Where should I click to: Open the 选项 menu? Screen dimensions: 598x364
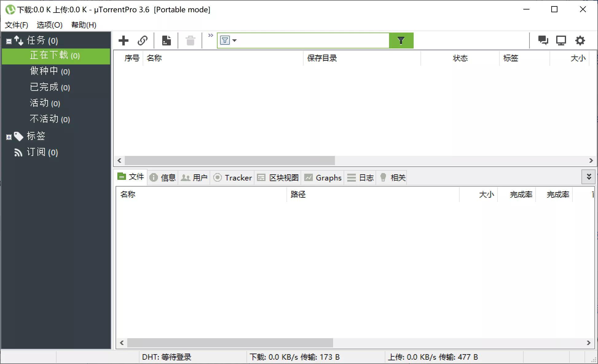(49, 25)
